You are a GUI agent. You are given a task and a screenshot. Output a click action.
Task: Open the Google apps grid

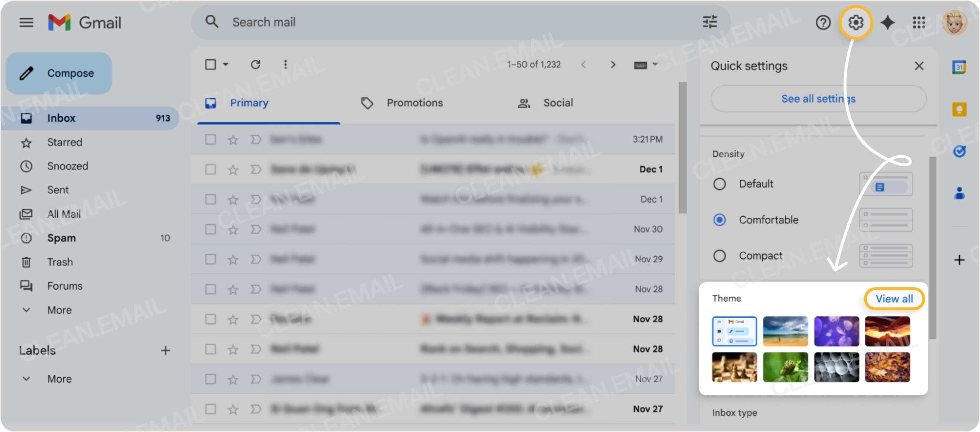pos(918,22)
